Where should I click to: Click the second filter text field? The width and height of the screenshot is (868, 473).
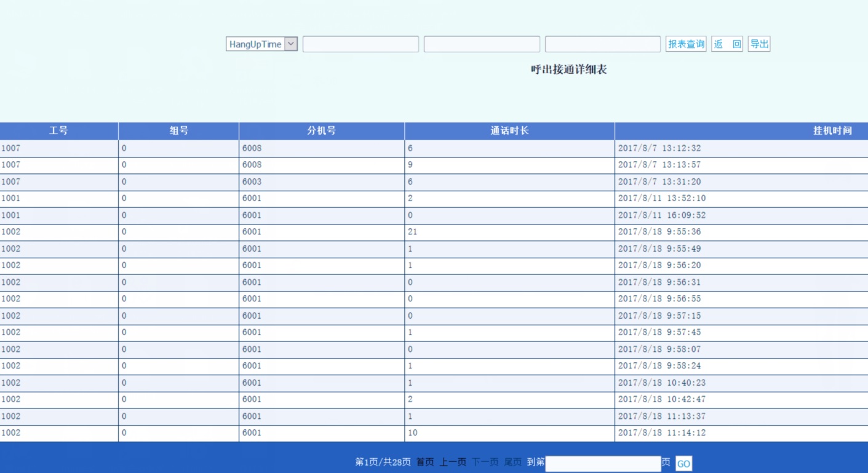point(482,44)
